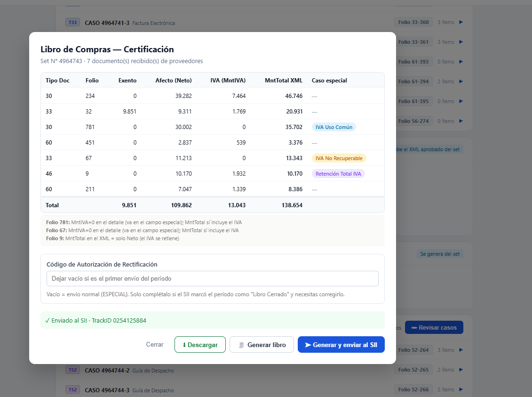Click the Folio 781 explanatory note
The width and height of the screenshot is (532, 397).
(144, 222)
